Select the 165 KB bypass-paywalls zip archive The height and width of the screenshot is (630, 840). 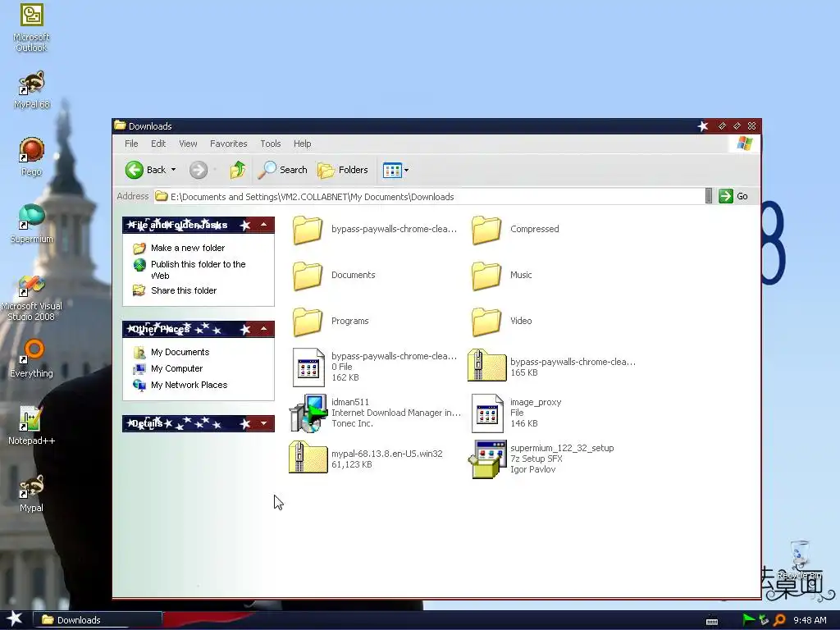[552, 367]
